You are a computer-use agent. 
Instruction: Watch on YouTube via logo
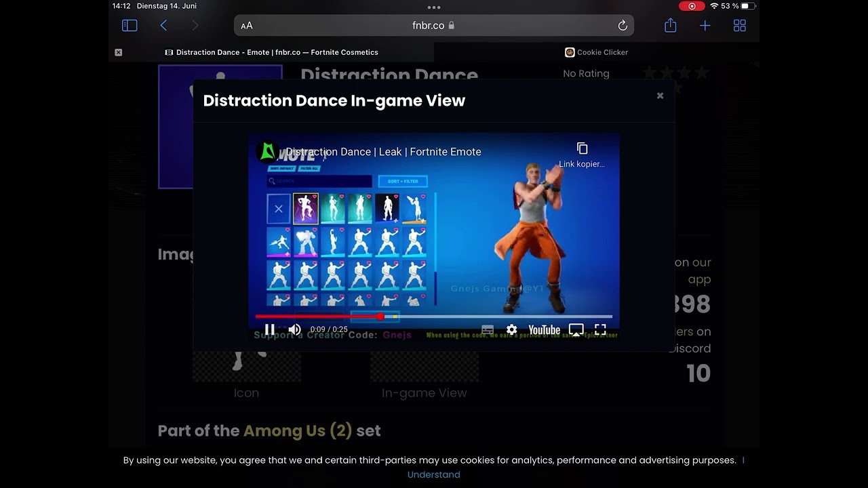544,330
